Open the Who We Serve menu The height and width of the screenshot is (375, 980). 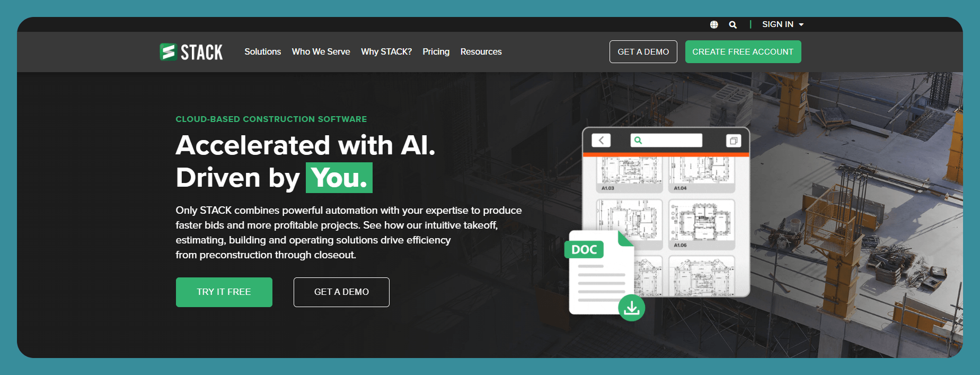click(x=321, y=51)
